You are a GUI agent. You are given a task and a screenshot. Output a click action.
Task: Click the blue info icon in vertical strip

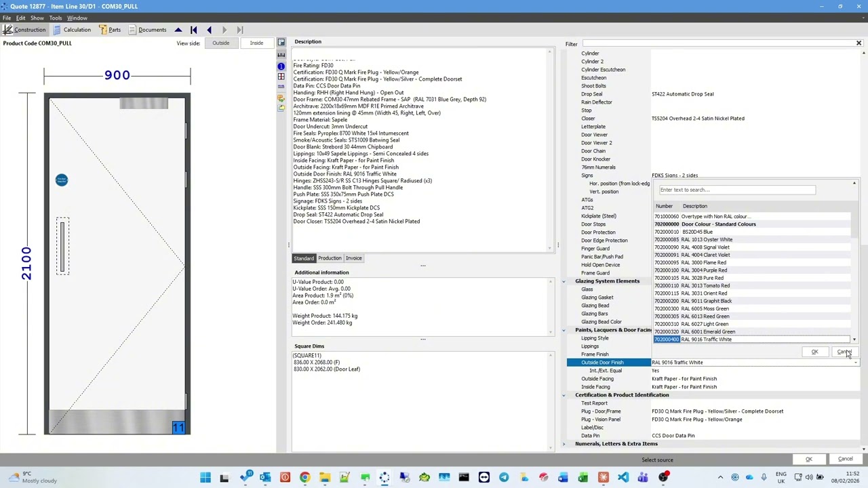pos(281,66)
